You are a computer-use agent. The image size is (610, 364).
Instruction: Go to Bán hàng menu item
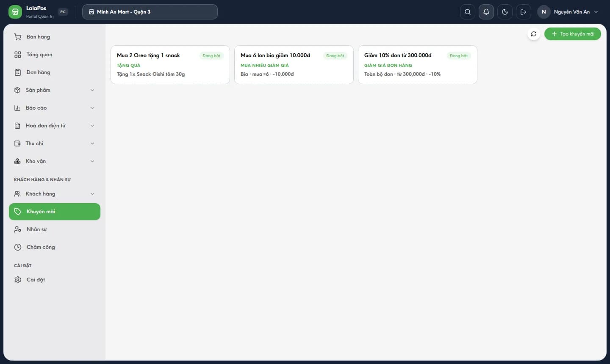tap(55, 37)
